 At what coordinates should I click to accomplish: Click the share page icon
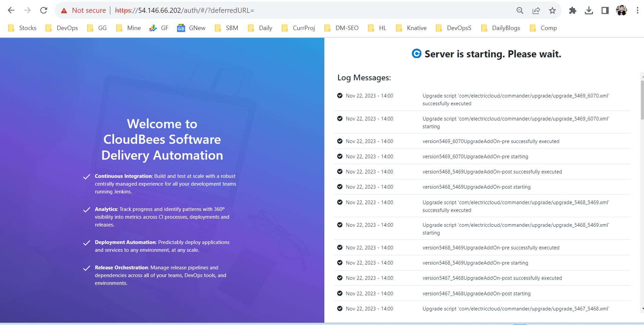click(x=536, y=10)
